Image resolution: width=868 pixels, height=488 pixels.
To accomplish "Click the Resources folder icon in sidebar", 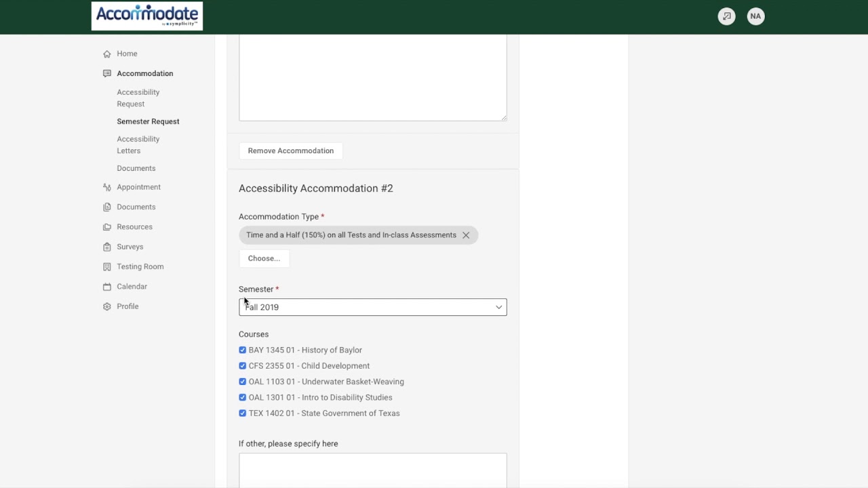I will [x=107, y=227].
